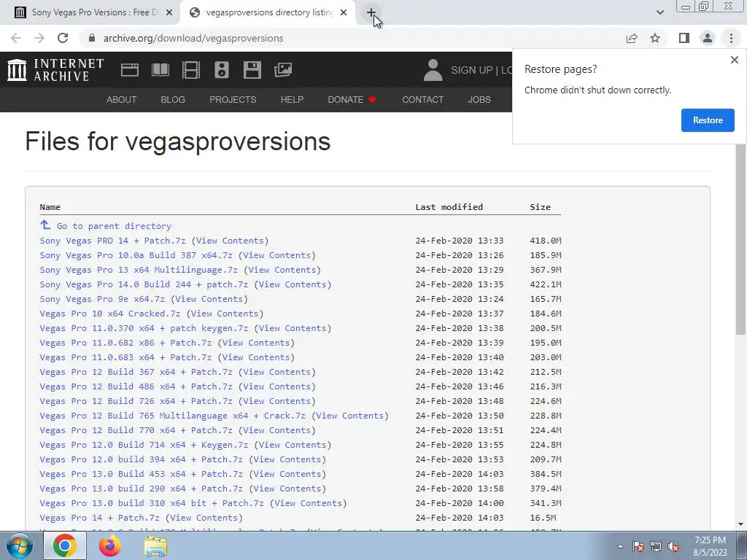View Contents of Vegas Pro 11.0.370 x64 keygen

click(x=292, y=328)
